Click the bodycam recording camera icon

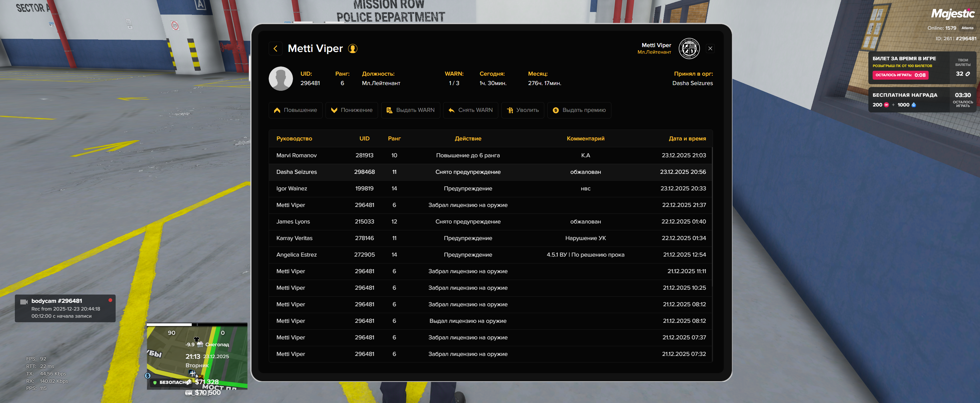(24, 302)
